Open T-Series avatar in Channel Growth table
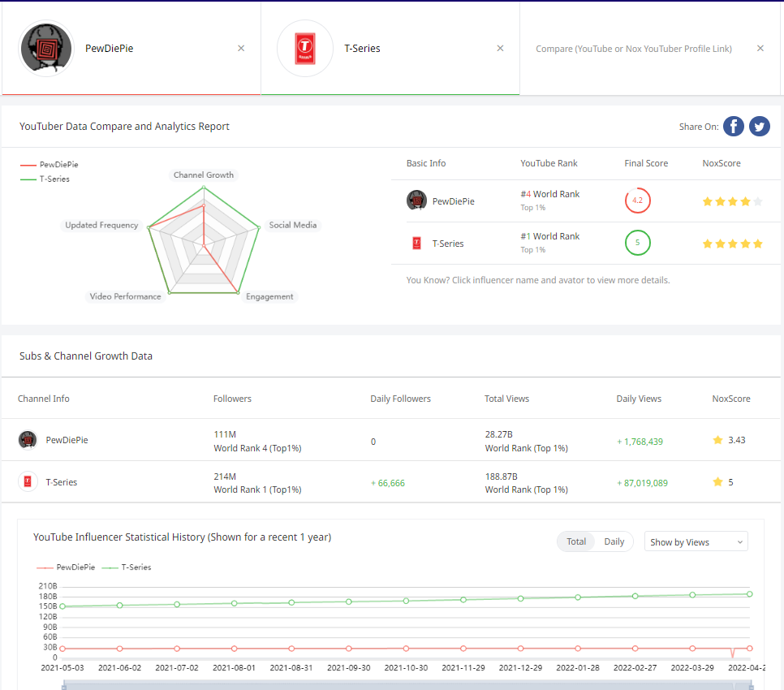 pyautogui.click(x=28, y=482)
